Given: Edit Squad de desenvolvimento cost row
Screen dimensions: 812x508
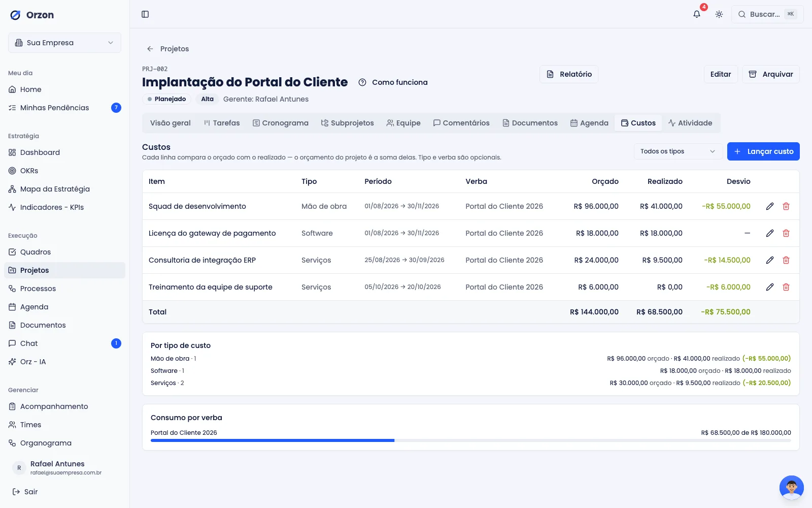Looking at the screenshot, I should [x=770, y=206].
